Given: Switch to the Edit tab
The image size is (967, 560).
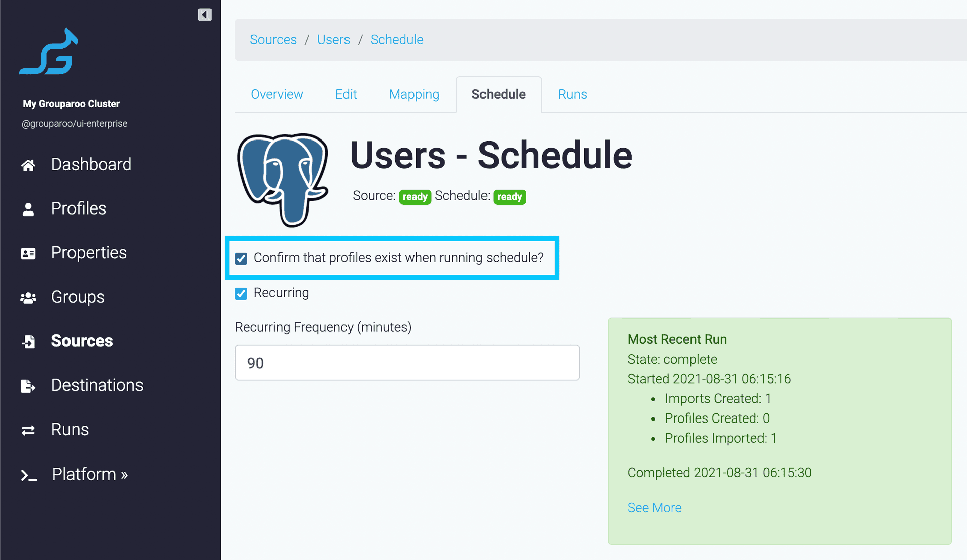Looking at the screenshot, I should pos(346,94).
